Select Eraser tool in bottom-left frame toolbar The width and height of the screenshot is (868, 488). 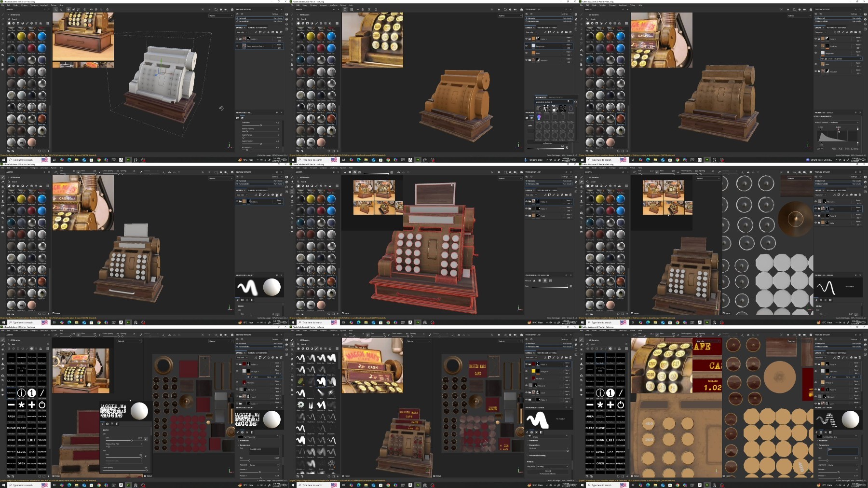[2, 345]
